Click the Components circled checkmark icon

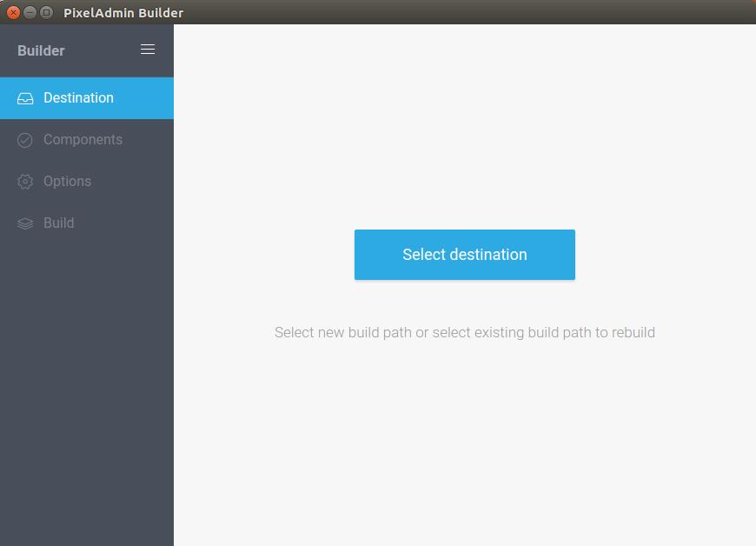(x=25, y=140)
